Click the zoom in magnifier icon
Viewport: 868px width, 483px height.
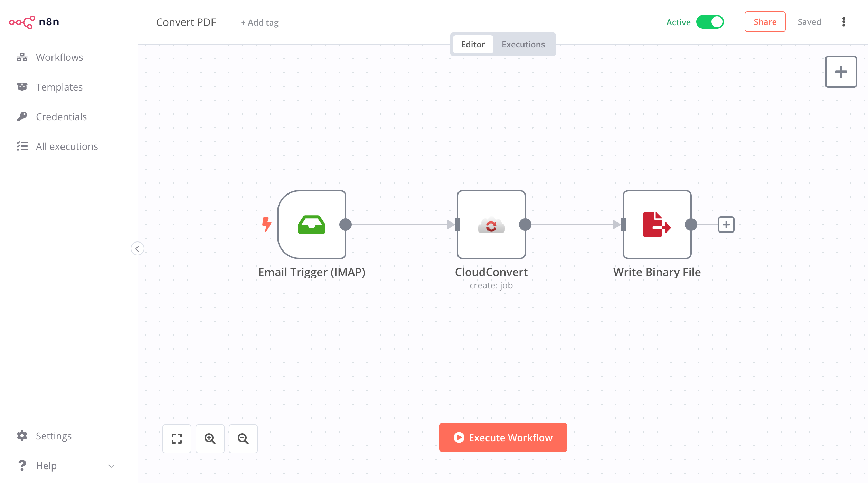click(210, 438)
